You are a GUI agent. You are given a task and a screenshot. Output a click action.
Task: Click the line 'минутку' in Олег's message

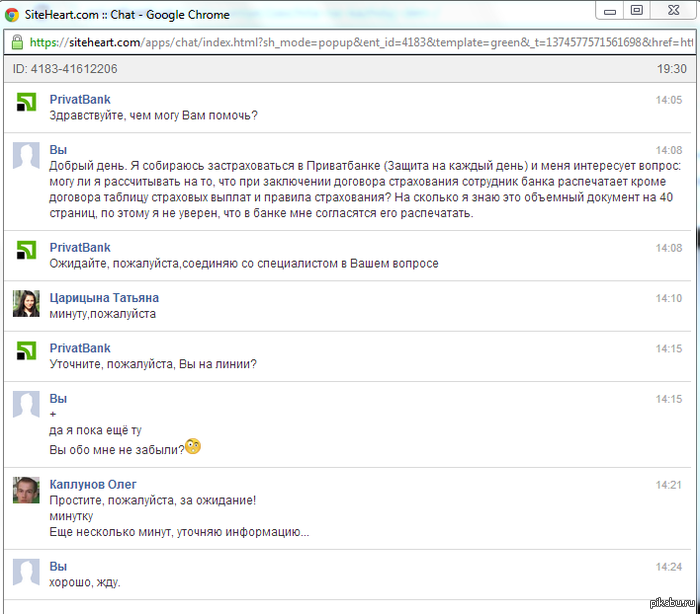point(71,516)
